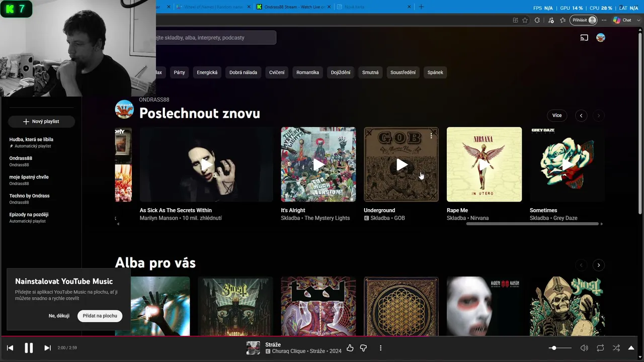Click the horizontal carousel scrollbar
This screenshot has width=644, height=362.
coord(532,224)
